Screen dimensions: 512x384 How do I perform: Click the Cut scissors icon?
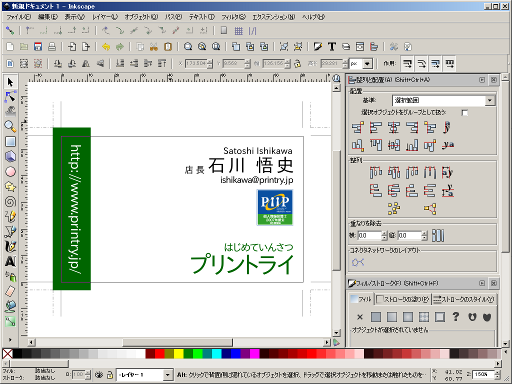[x=154, y=47]
